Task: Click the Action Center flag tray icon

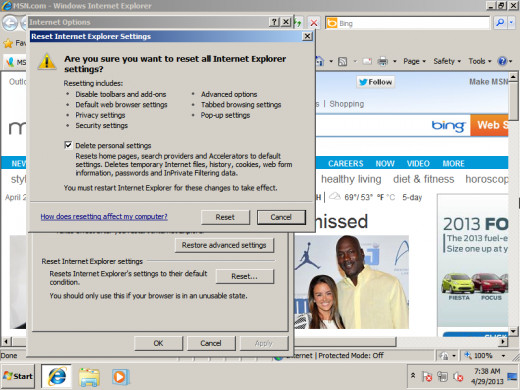Action: pyautogui.click(x=427, y=377)
